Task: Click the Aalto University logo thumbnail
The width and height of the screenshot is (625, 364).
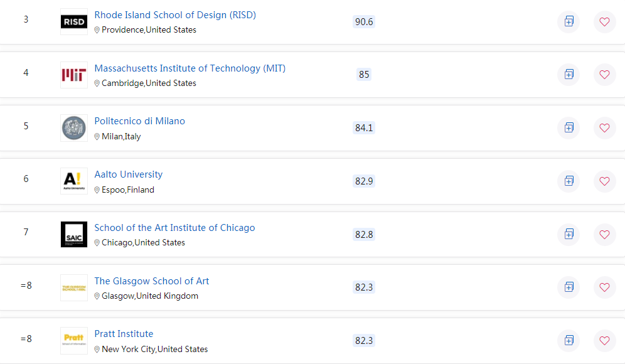Action: coord(74,181)
